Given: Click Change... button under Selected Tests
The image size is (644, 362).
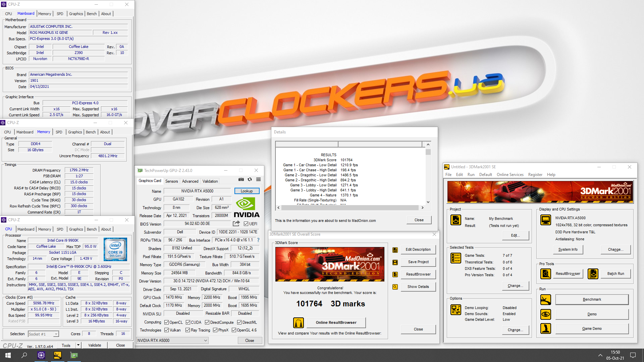Looking at the screenshot, I should point(515,286).
